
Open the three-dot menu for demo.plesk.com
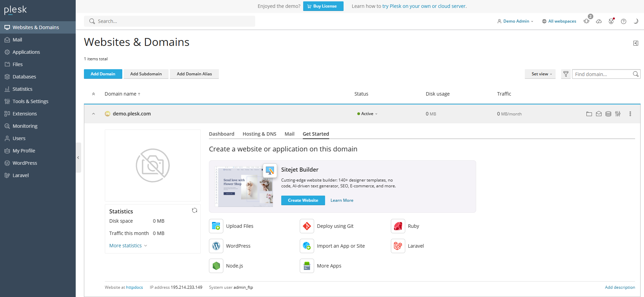630,114
